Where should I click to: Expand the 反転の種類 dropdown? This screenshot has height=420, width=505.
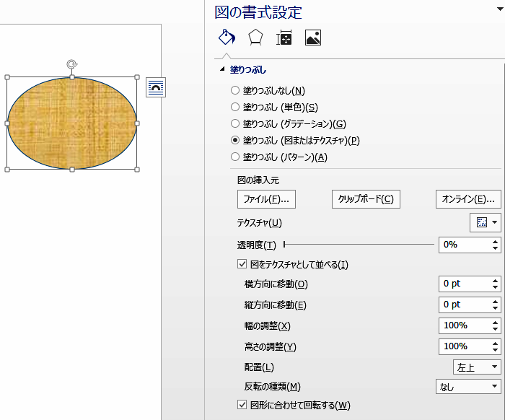(468, 387)
